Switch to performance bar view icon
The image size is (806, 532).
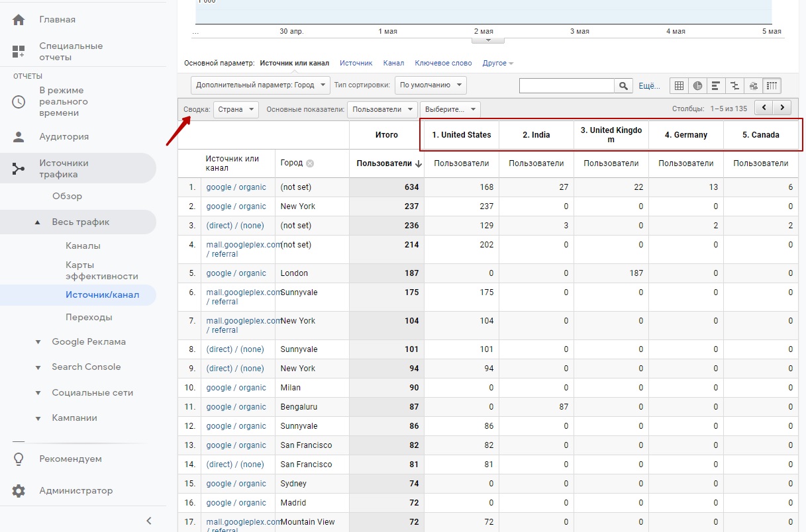716,85
